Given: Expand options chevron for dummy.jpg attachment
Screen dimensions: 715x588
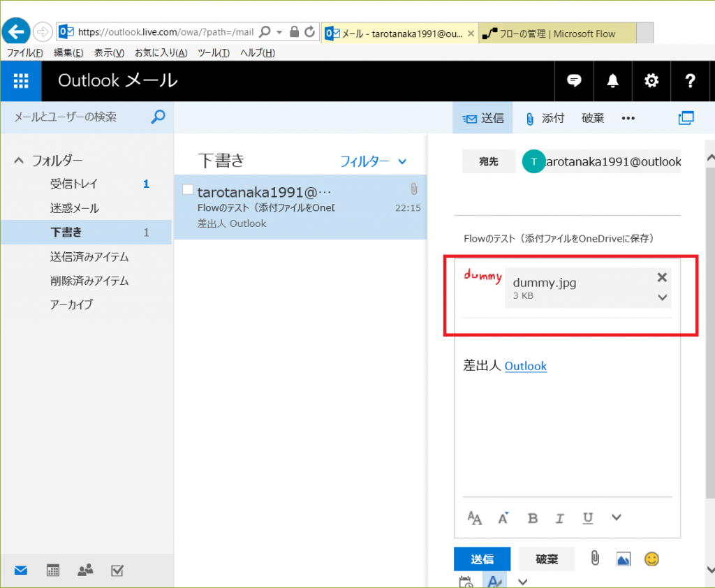Looking at the screenshot, I should 662,297.
